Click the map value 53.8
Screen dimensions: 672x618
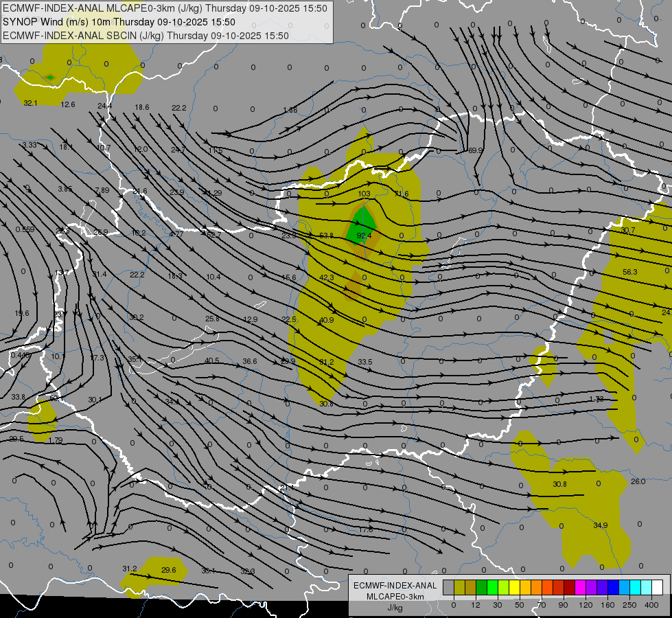point(327,236)
